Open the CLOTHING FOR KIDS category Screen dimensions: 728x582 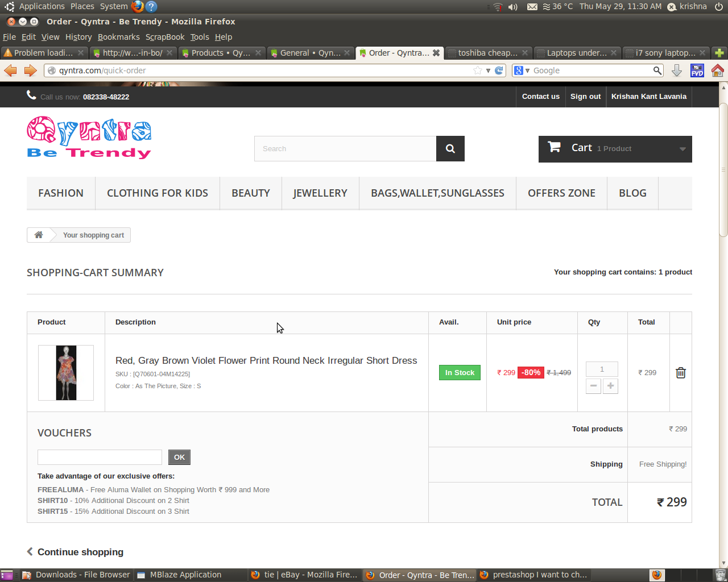point(158,193)
